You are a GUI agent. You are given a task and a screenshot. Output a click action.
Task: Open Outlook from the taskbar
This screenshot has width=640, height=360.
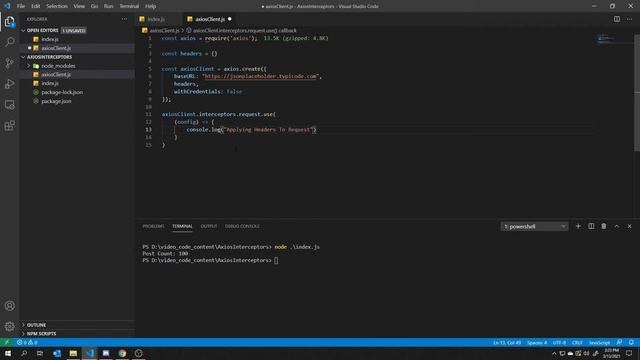tap(57, 353)
